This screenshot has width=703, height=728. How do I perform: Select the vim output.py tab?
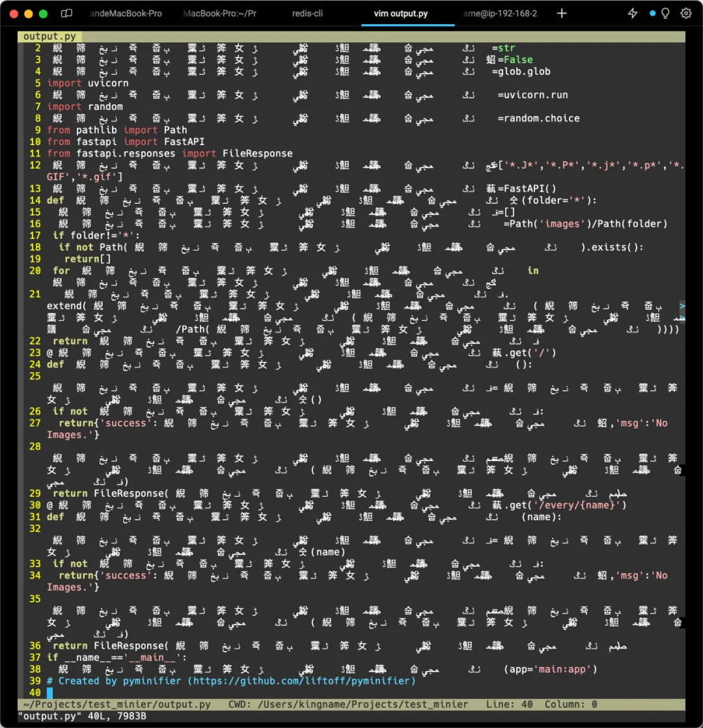coord(401,14)
